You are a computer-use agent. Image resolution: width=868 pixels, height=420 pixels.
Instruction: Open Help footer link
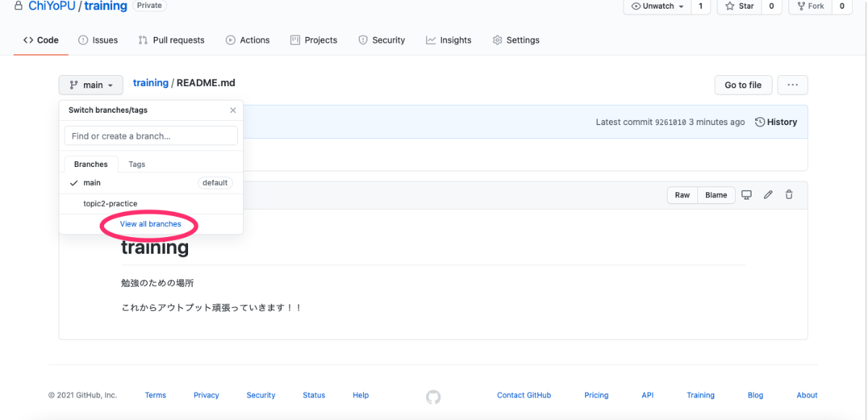(x=361, y=395)
